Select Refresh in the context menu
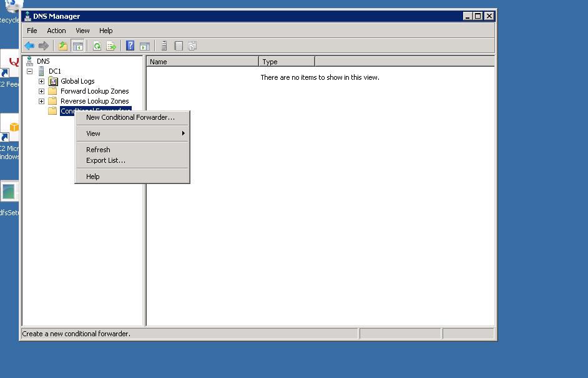588x378 pixels. (132, 150)
